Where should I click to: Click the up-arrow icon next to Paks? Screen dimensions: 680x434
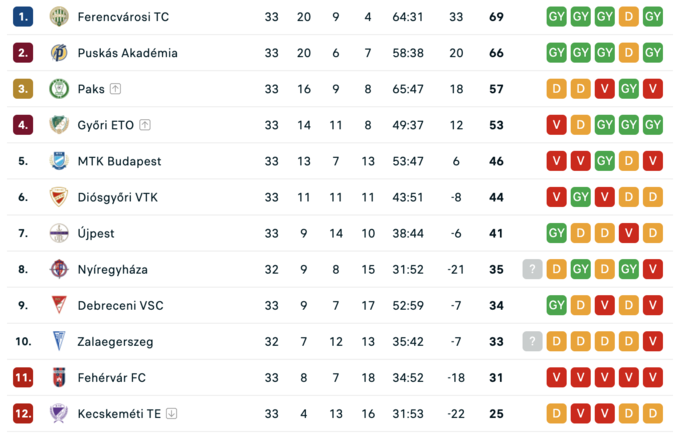pos(116,89)
